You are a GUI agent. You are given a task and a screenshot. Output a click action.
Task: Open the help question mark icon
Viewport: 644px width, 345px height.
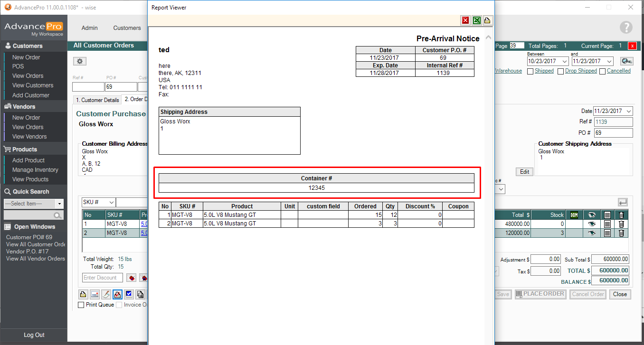[626, 28]
